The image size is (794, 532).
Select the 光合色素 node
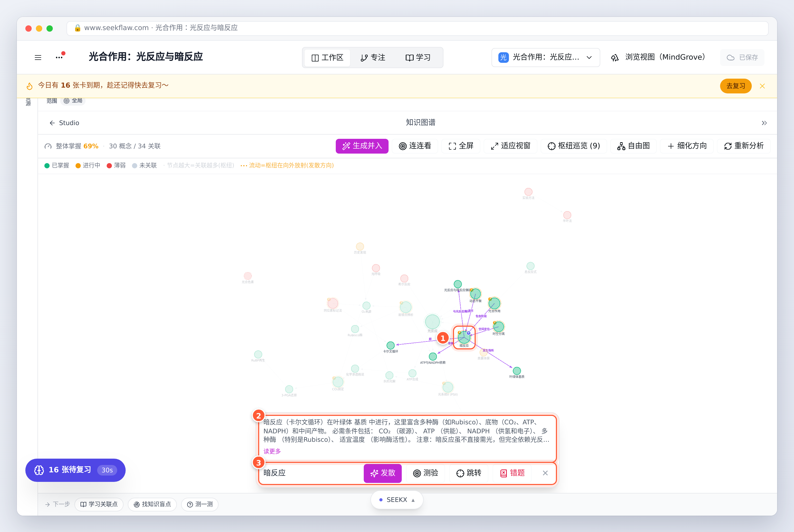(248, 276)
